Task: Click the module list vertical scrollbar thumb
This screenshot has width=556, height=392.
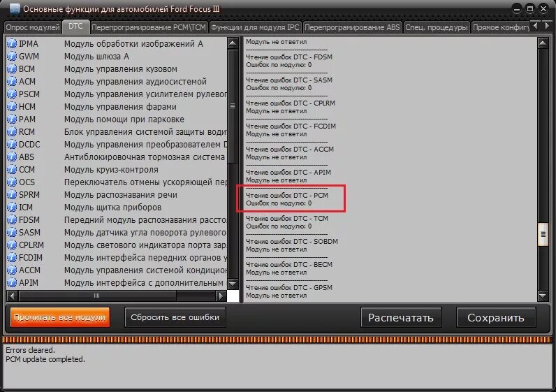Action: point(233,106)
